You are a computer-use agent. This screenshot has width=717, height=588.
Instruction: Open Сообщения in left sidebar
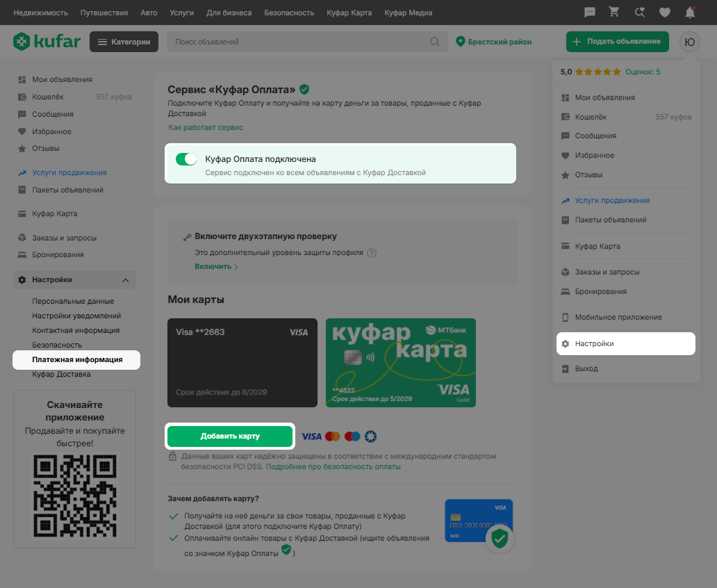click(53, 114)
